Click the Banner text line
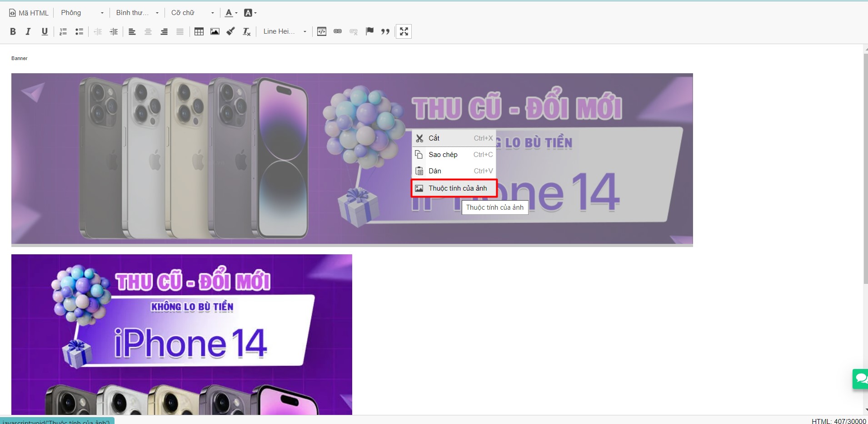 [20, 58]
